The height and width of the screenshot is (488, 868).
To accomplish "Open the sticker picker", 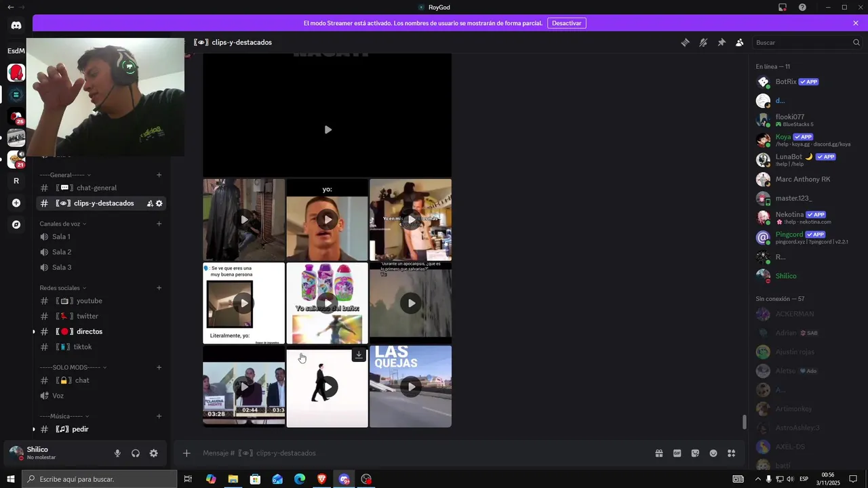I will click(695, 453).
